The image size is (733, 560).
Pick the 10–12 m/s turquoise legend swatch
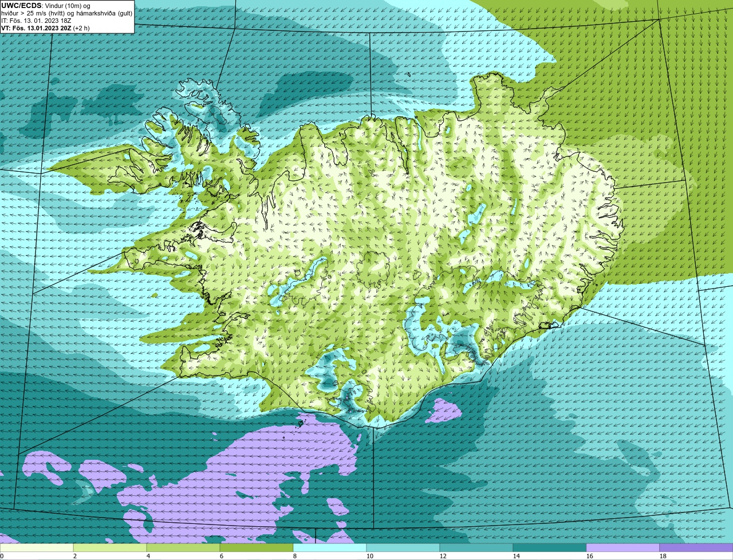403,548
